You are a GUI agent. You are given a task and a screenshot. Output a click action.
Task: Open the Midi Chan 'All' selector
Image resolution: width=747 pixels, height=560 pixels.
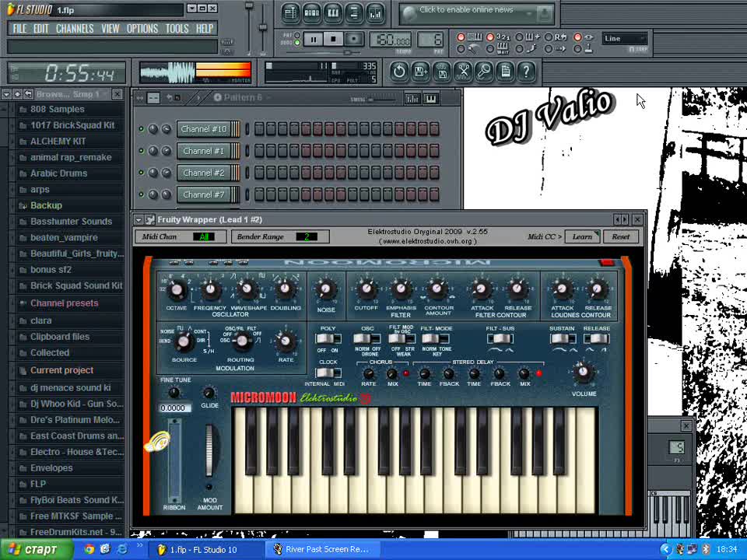[x=204, y=236]
